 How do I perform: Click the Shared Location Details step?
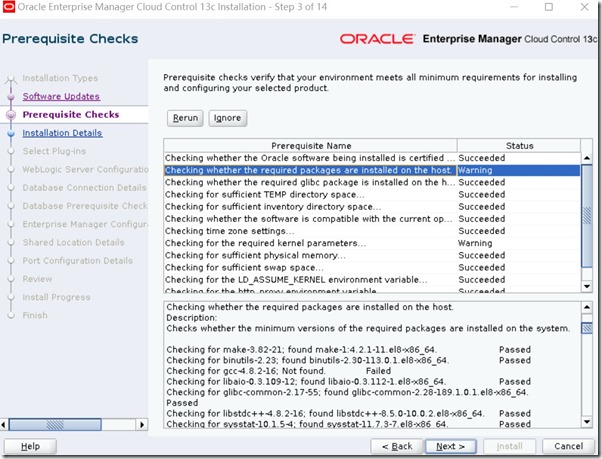coord(73,243)
